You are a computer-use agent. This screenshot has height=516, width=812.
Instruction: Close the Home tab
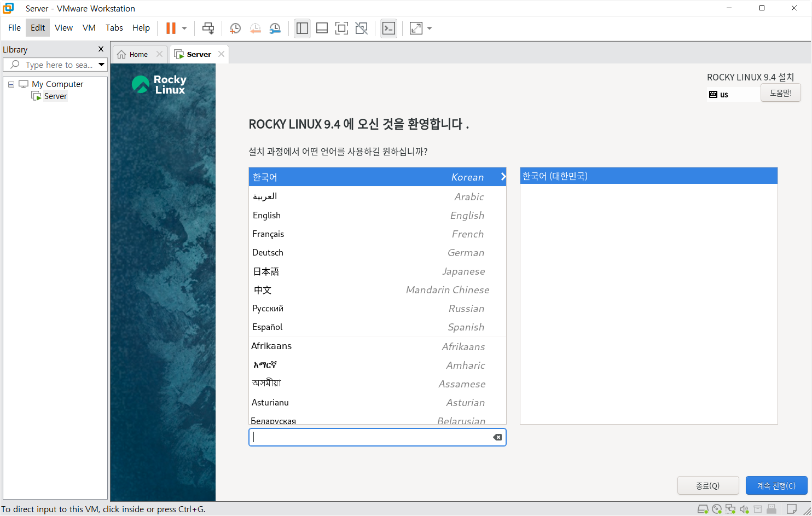click(159, 54)
